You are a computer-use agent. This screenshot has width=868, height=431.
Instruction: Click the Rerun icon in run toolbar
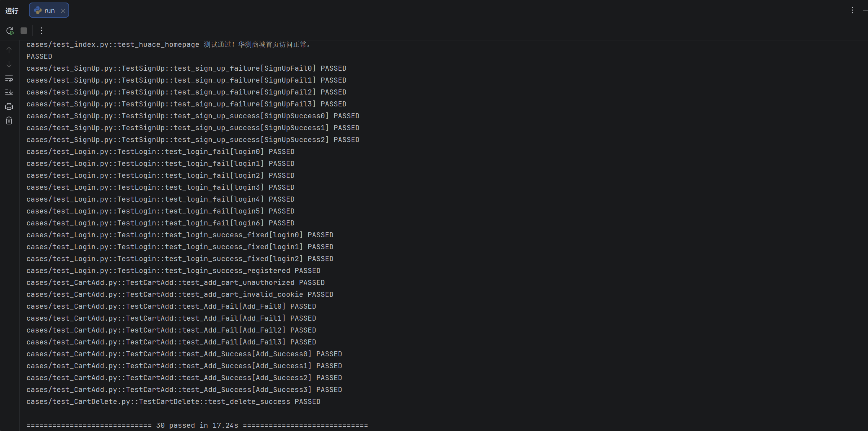(x=10, y=31)
